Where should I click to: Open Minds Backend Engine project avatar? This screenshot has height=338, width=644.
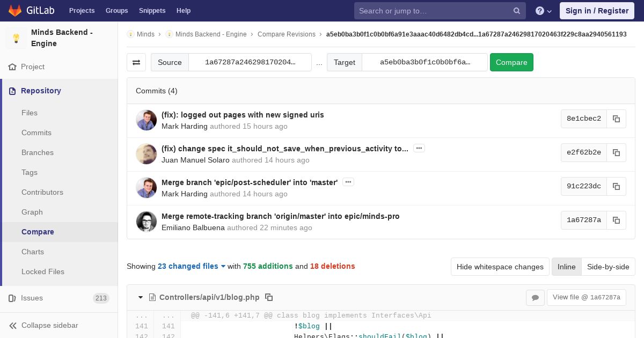point(16,38)
